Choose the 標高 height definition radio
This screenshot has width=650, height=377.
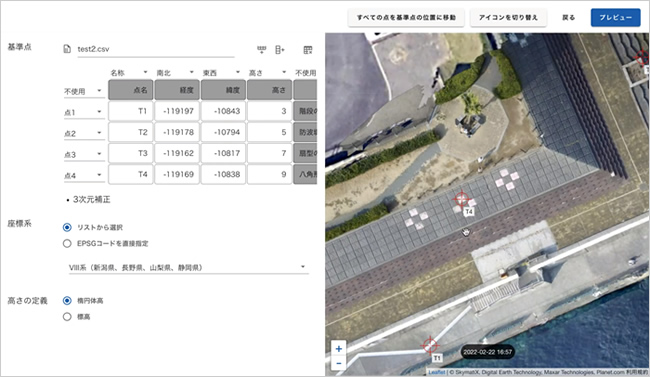(x=67, y=317)
